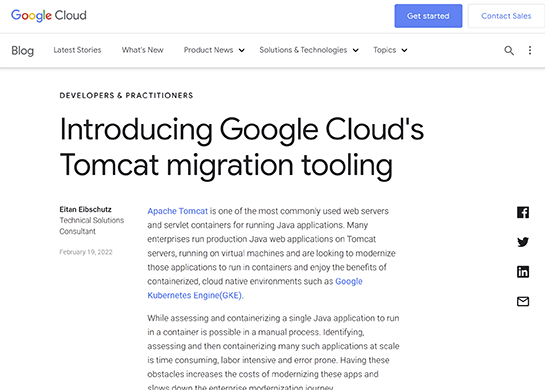Click author name Eitan Eibschutz
This screenshot has width=545, height=390.
[x=86, y=209]
